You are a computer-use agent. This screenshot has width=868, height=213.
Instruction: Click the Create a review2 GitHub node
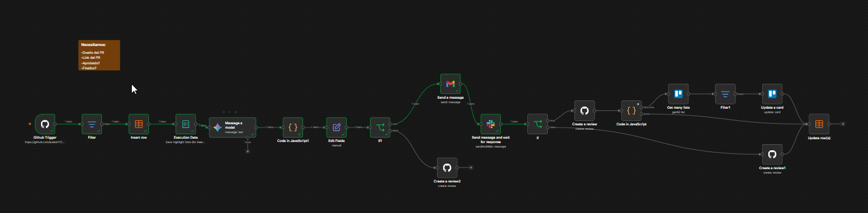point(447,167)
